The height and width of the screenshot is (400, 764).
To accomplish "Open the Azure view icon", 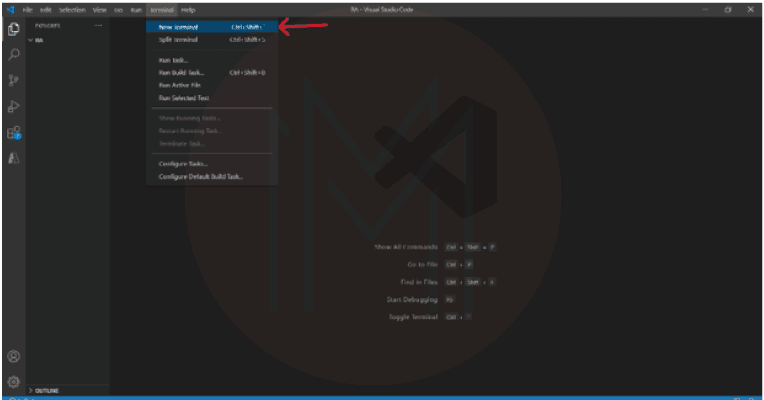I will [x=14, y=158].
